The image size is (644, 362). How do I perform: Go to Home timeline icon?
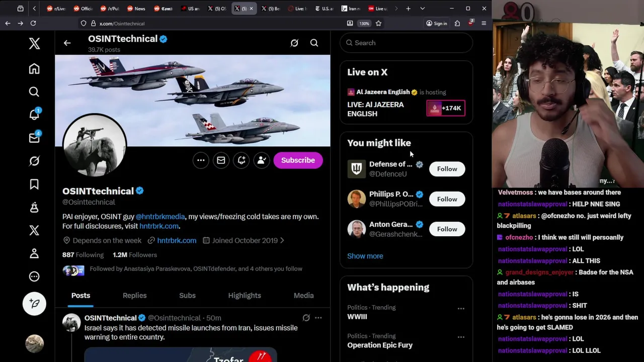click(34, 69)
